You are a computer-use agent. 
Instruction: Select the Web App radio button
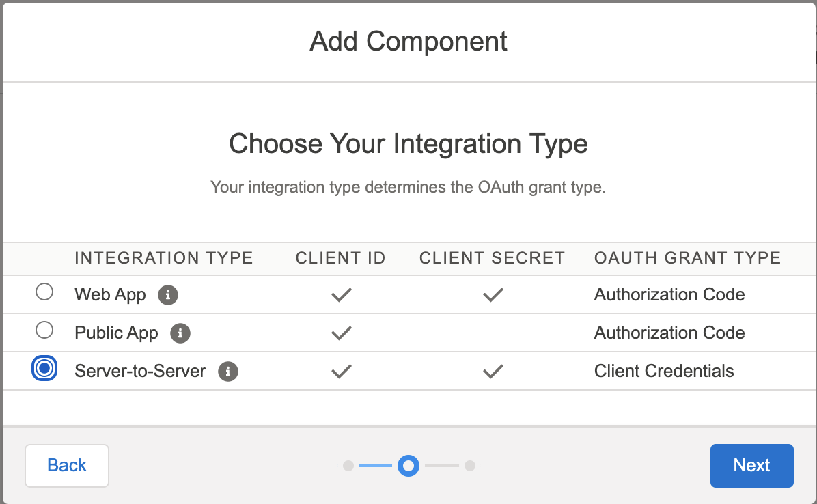coord(44,293)
